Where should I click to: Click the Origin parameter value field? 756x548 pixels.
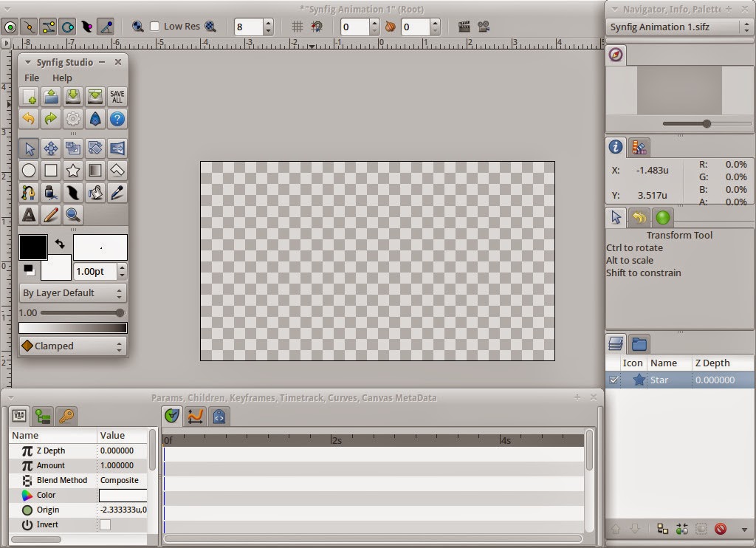pos(123,510)
